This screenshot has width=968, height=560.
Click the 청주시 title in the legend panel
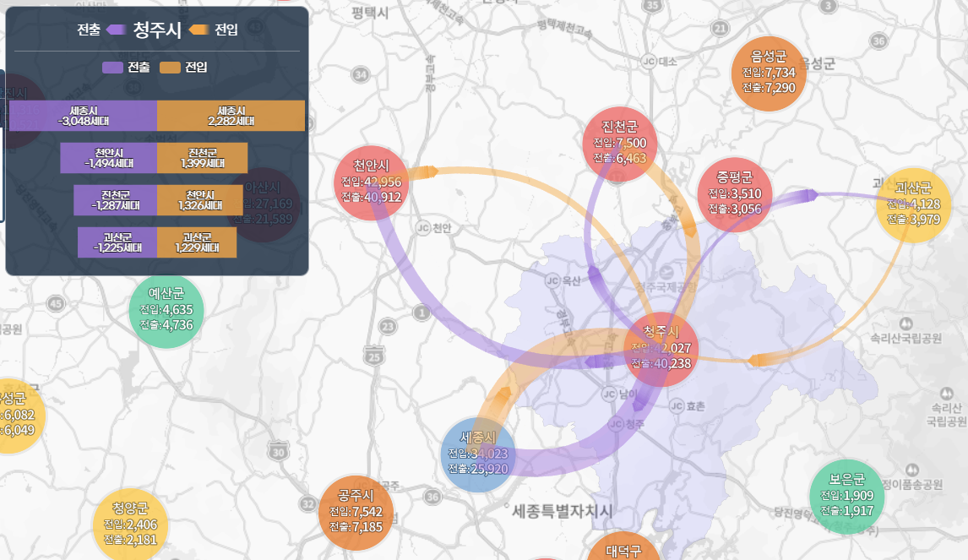pos(157,30)
